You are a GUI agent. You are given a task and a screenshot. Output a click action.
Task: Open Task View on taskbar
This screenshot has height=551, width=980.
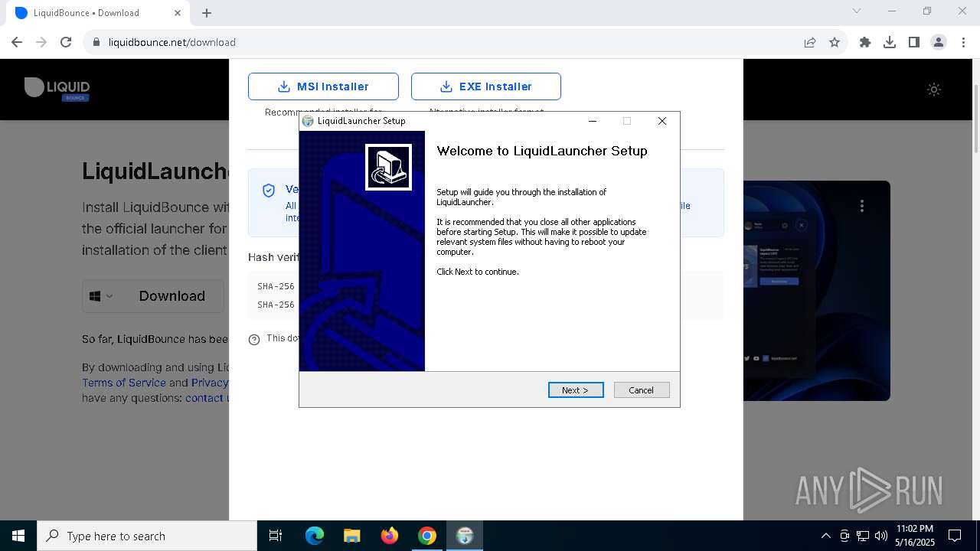276,536
